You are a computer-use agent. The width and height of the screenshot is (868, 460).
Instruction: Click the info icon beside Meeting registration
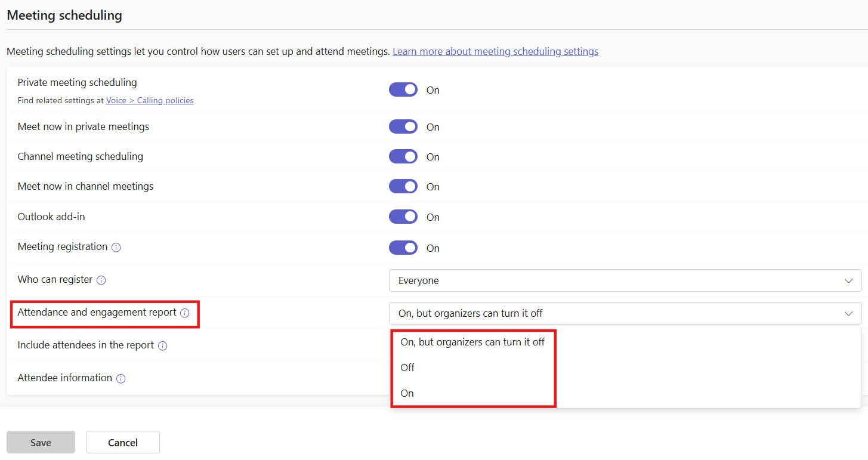pos(117,247)
